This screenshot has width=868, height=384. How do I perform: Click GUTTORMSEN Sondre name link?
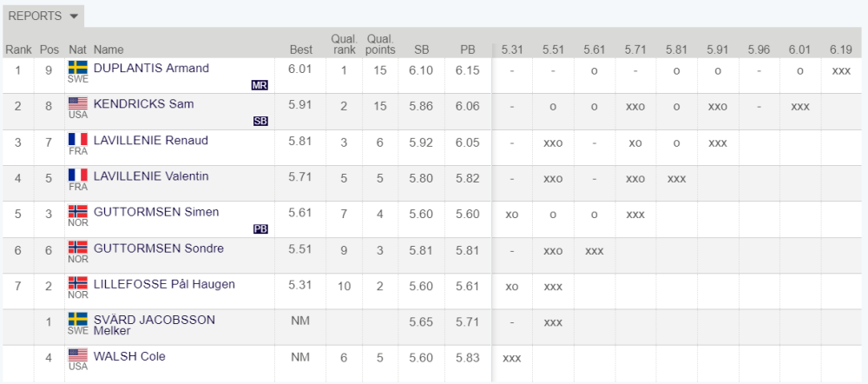[x=159, y=248]
